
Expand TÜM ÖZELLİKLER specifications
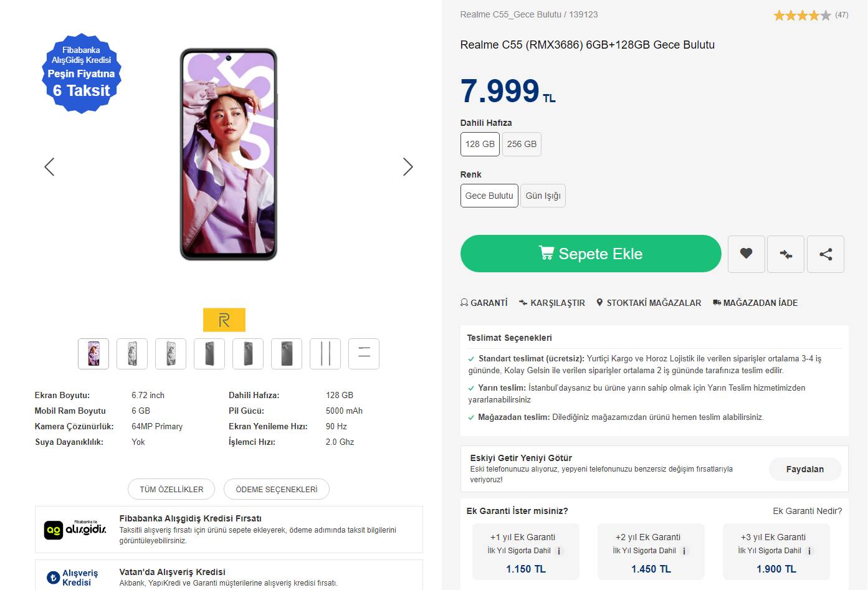171,490
